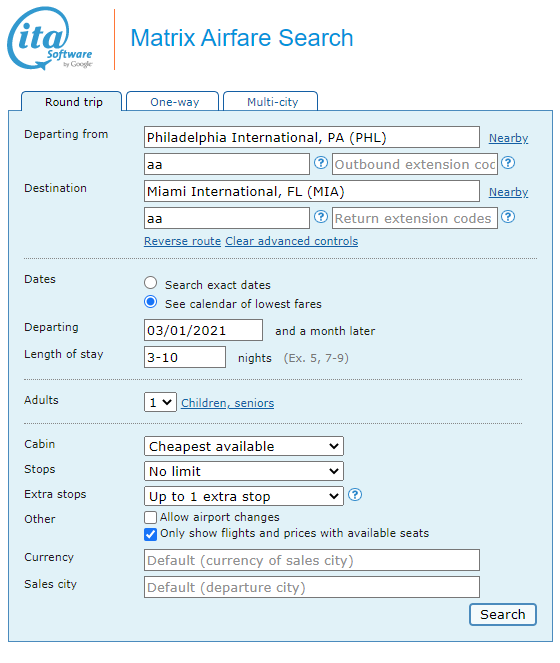560x663 pixels.
Task: Open help icon beside return extension codes
Action: (x=508, y=217)
